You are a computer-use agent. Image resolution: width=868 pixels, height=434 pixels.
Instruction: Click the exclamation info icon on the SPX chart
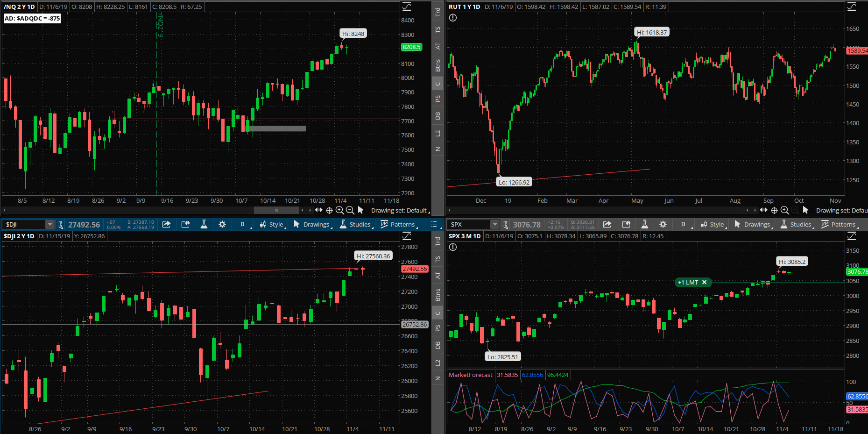pyautogui.click(x=453, y=247)
